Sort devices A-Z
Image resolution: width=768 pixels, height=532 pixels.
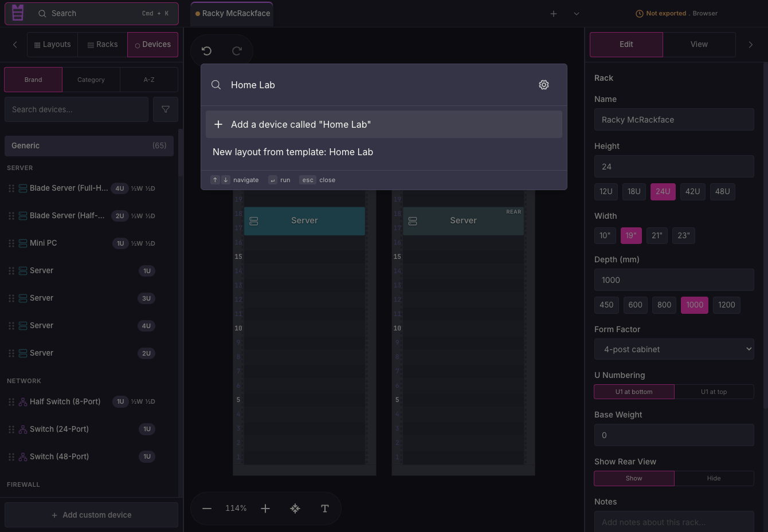click(149, 80)
